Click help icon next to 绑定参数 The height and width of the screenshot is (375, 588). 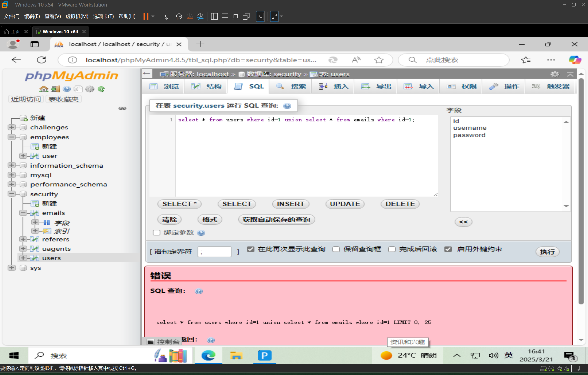coord(201,233)
